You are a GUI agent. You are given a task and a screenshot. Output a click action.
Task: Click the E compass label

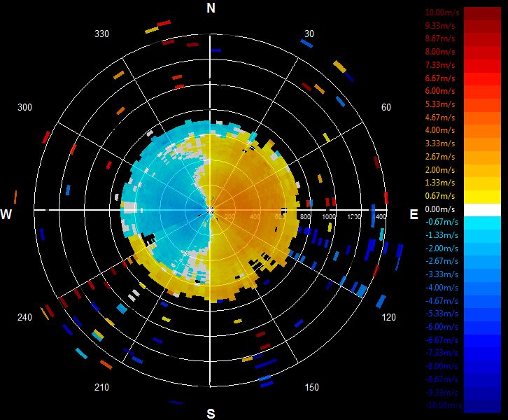coord(414,214)
